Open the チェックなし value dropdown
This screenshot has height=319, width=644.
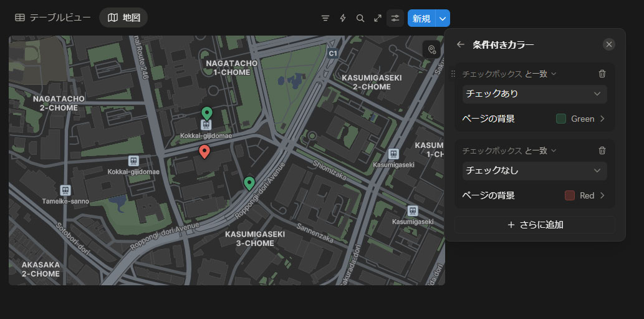click(x=534, y=170)
